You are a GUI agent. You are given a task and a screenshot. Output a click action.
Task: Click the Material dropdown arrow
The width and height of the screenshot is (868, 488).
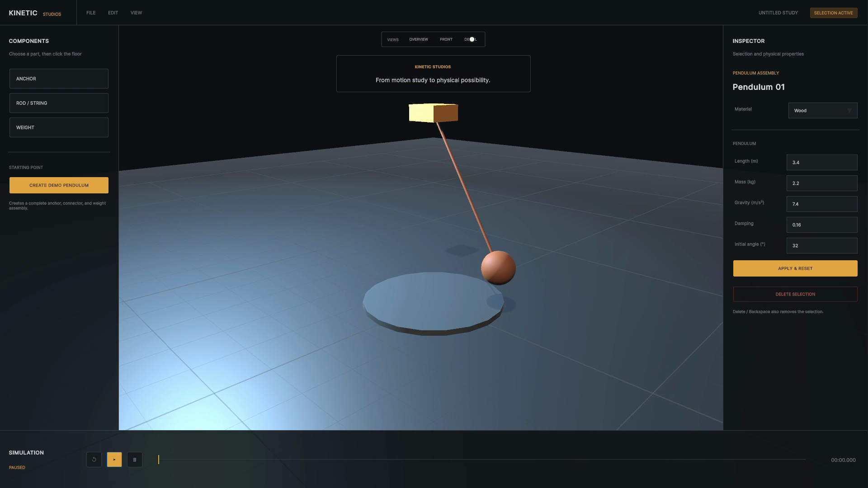click(x=849, y=111)
